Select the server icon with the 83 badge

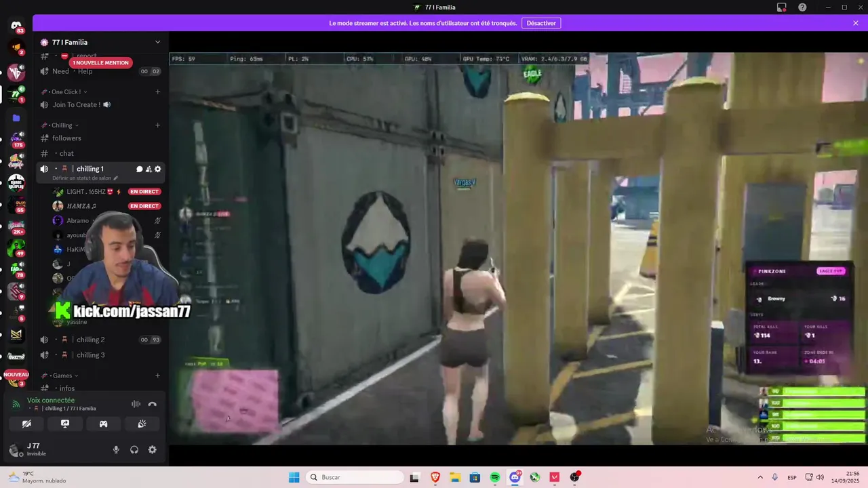16,26
